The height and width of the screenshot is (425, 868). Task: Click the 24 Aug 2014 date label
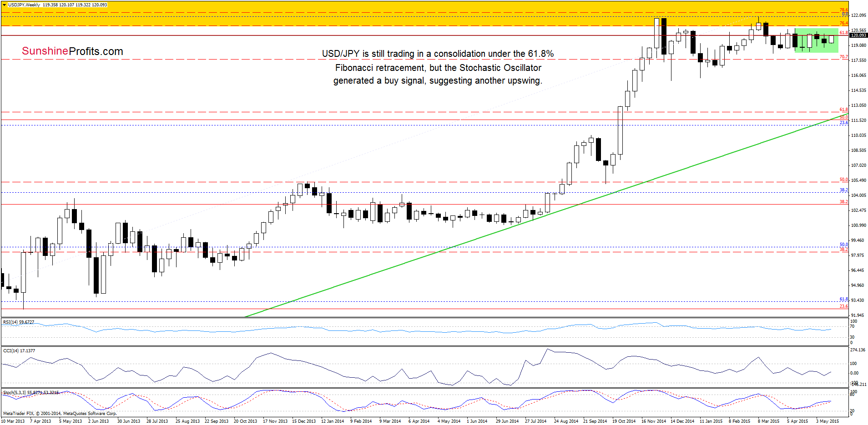[566, 421]
